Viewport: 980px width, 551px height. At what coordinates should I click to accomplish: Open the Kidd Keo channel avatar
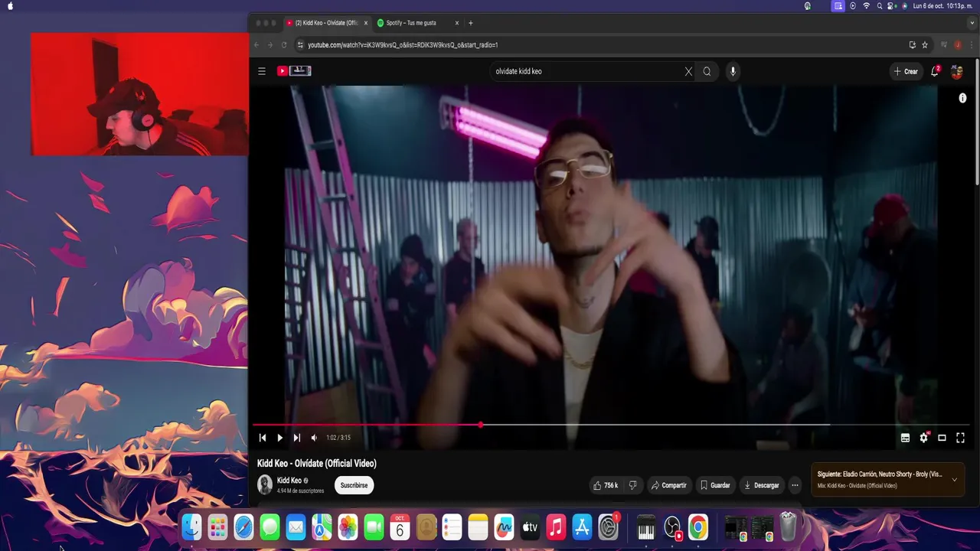pos(265,484)
